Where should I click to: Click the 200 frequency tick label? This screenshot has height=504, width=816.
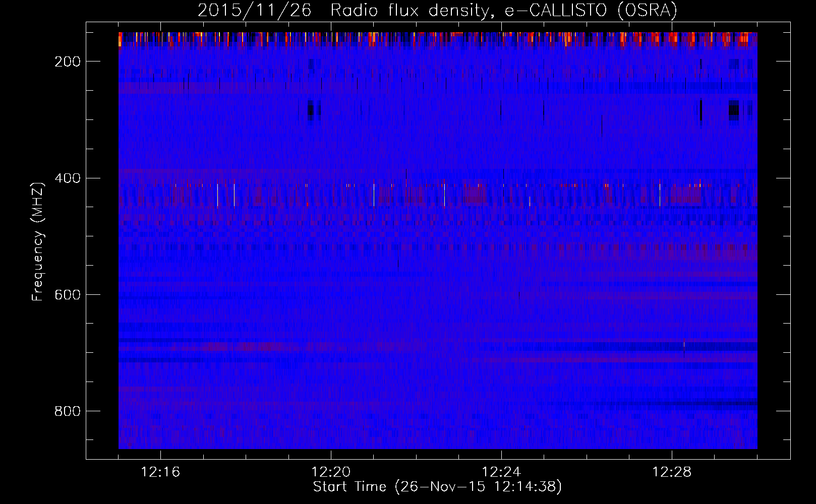pyautogui.click(x=68, y=61)
